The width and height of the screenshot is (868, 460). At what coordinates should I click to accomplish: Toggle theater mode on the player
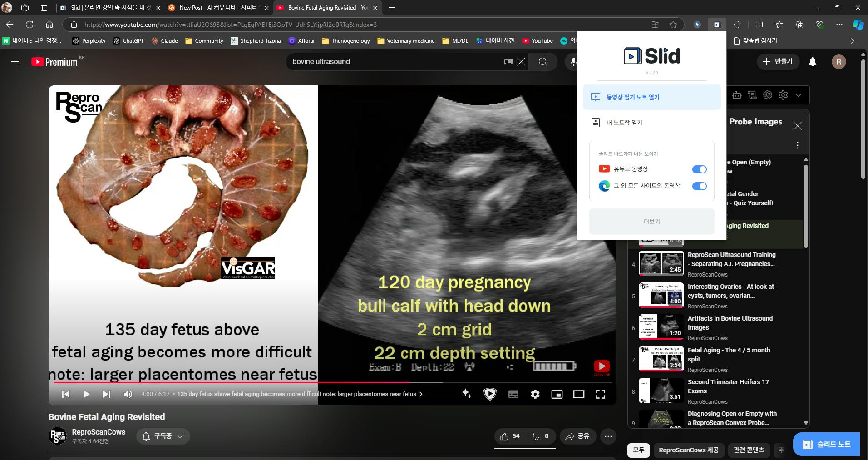click(578, 394)
